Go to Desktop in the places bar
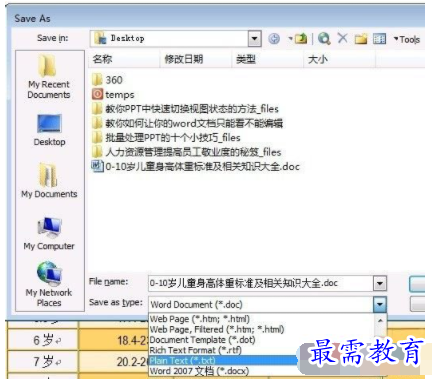The image size is (432, 383). coord(49,130)
